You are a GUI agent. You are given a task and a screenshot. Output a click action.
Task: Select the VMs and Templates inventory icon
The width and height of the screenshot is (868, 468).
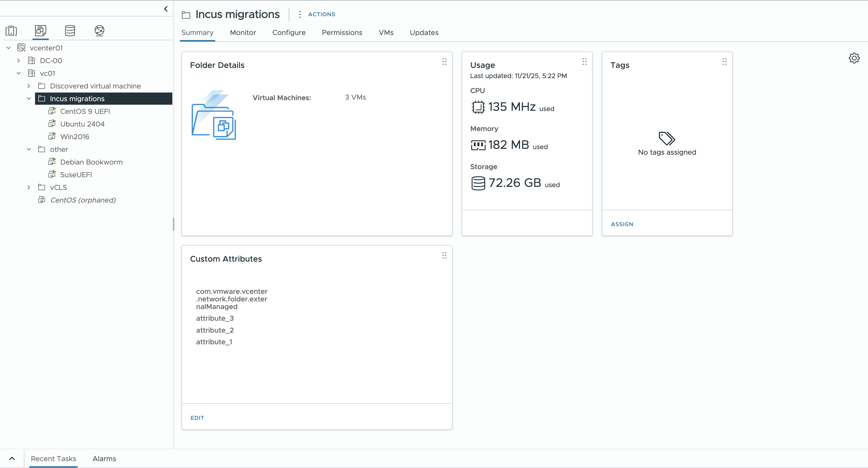point(40,31)
